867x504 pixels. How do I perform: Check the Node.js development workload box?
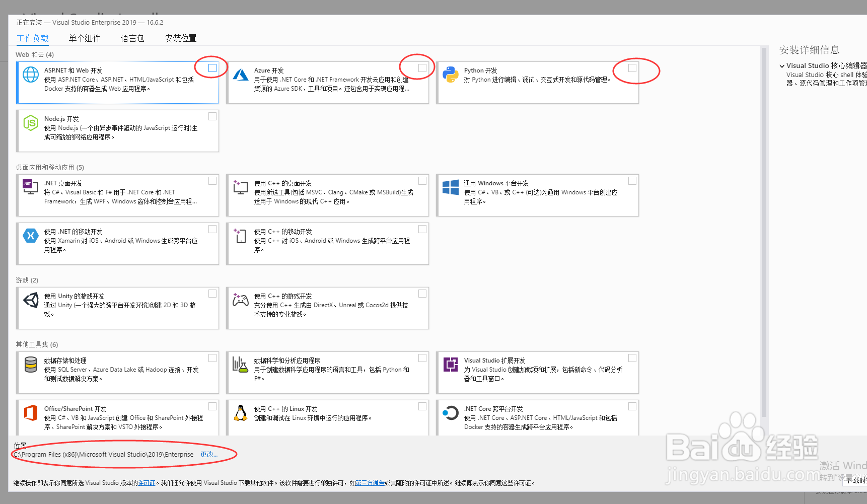pyautogui.click(x=212, y=116)
